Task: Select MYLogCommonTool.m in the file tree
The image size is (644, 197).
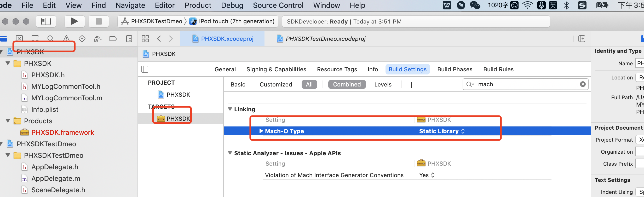Action: [x=67, y=98]
